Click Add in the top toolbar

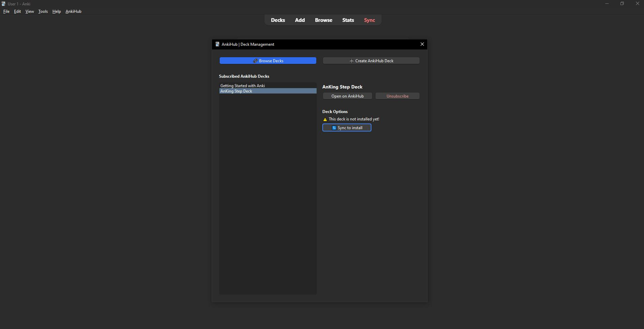(299, 20)
